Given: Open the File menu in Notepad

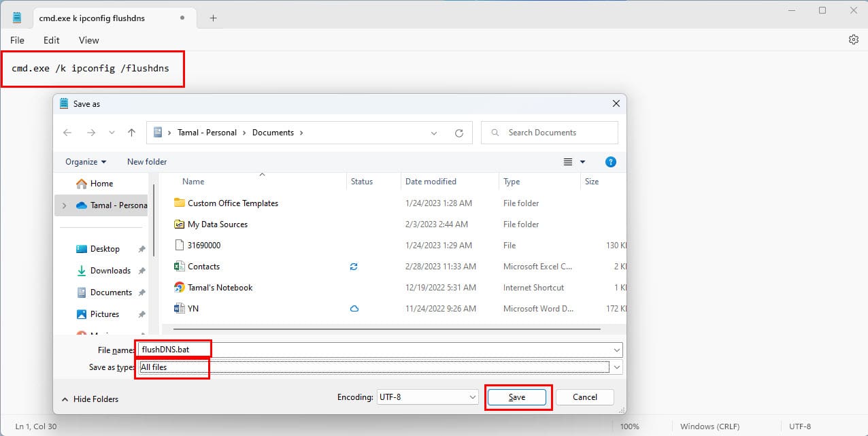Looking at the screenshot, I should (17, 40).
